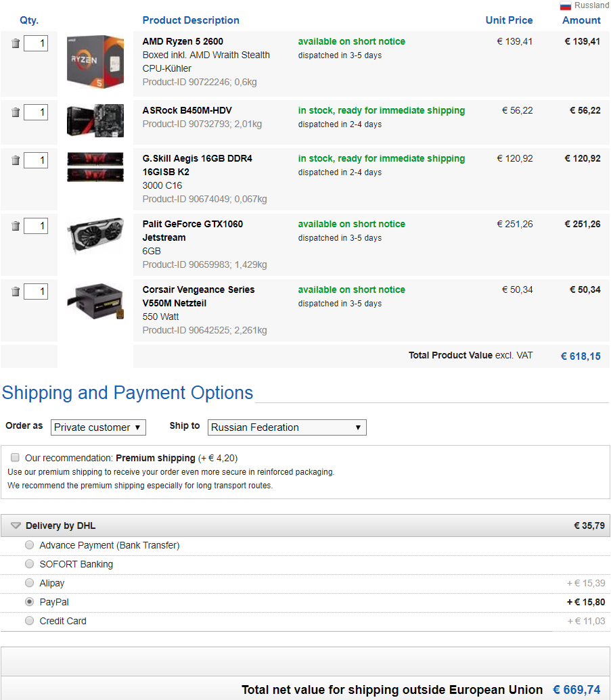This screenshot has height=700, width=611.
Task: Remove ASRock B450M-HDV with trash icon
Action: pyautogui.click(x=16, y=112)
